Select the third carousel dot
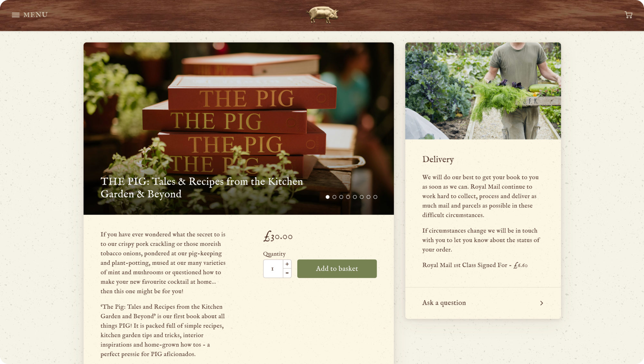Viewport: 644px width, 364px height. 341,197
